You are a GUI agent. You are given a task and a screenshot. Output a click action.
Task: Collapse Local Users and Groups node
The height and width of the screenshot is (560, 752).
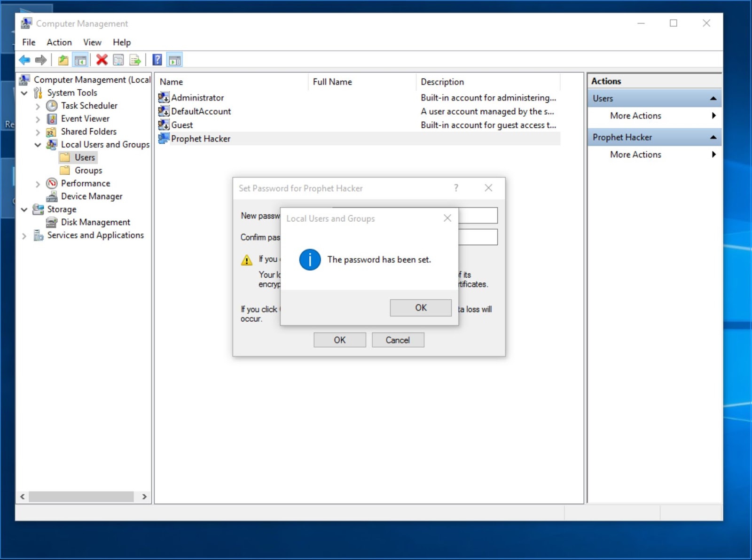(39, 145)
